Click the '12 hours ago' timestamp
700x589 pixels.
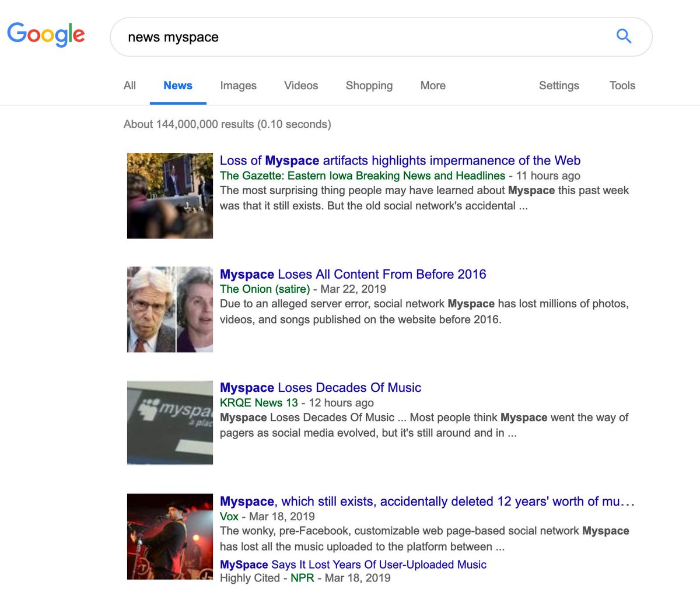coord(341,403)
